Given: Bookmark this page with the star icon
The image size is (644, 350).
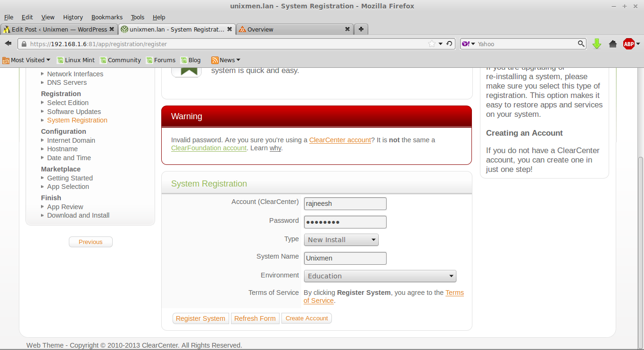Looking at the screenshot, I should 432,44.
